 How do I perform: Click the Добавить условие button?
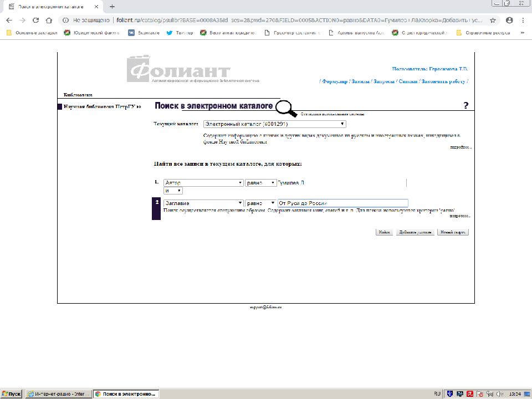[x=415, y=232]
